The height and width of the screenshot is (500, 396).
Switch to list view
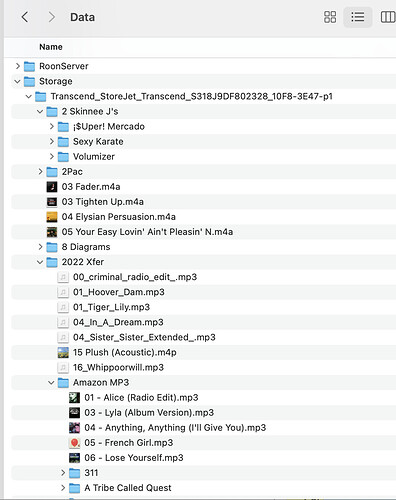click(x=358, y=17)
